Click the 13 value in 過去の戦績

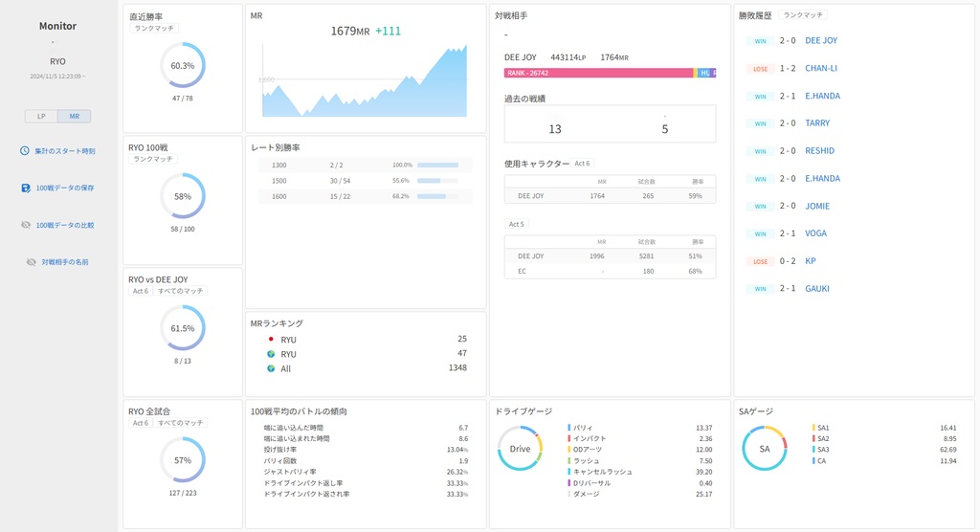[555, 129]
